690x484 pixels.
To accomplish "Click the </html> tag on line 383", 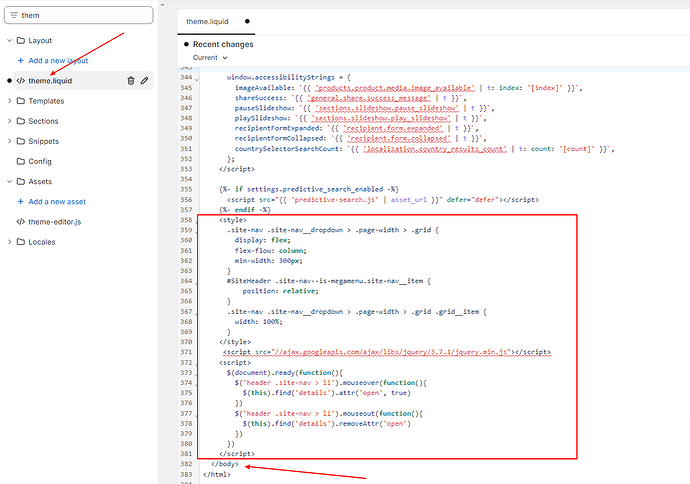I will [217, 474].
